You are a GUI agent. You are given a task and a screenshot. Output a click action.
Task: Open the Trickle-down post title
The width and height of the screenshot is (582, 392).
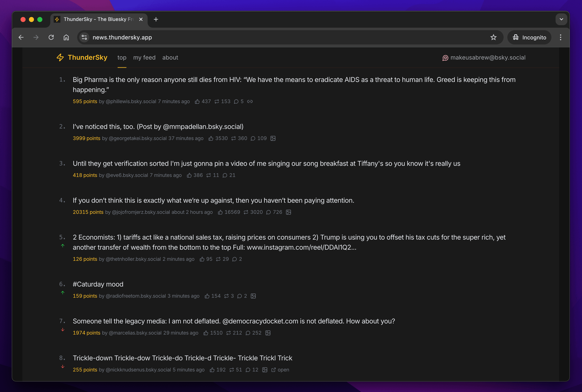coord(182,358)
